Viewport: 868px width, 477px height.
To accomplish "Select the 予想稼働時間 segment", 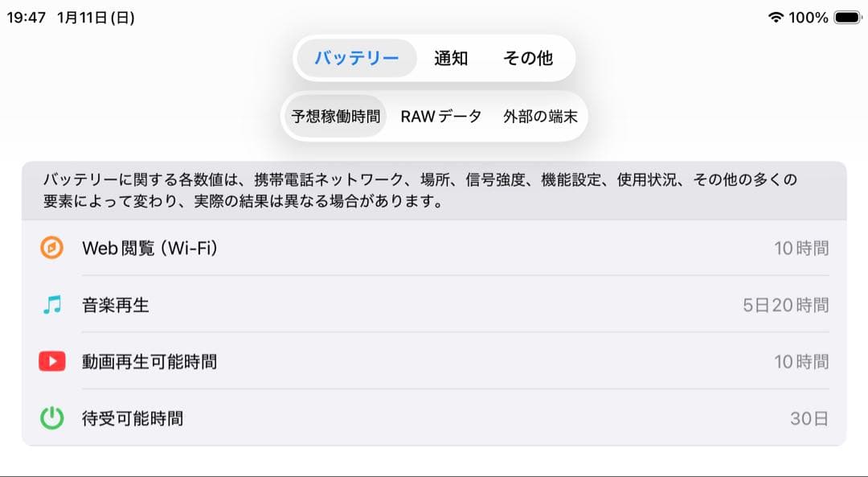I will point(335,116).
